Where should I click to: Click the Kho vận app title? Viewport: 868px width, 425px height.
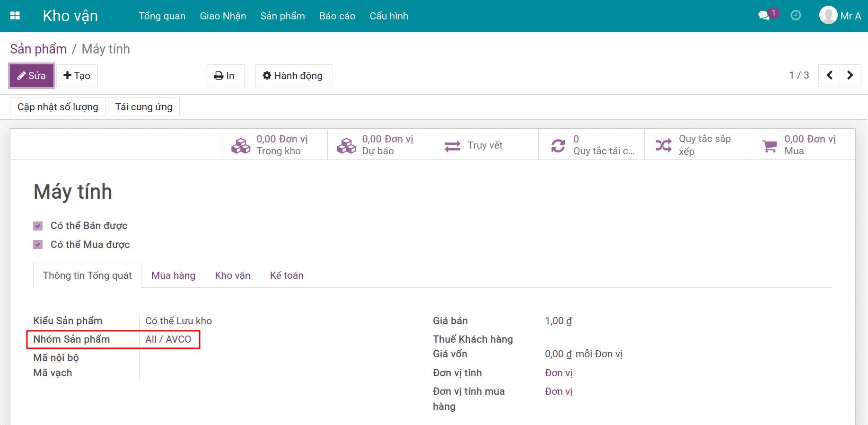tap(70, 16)
